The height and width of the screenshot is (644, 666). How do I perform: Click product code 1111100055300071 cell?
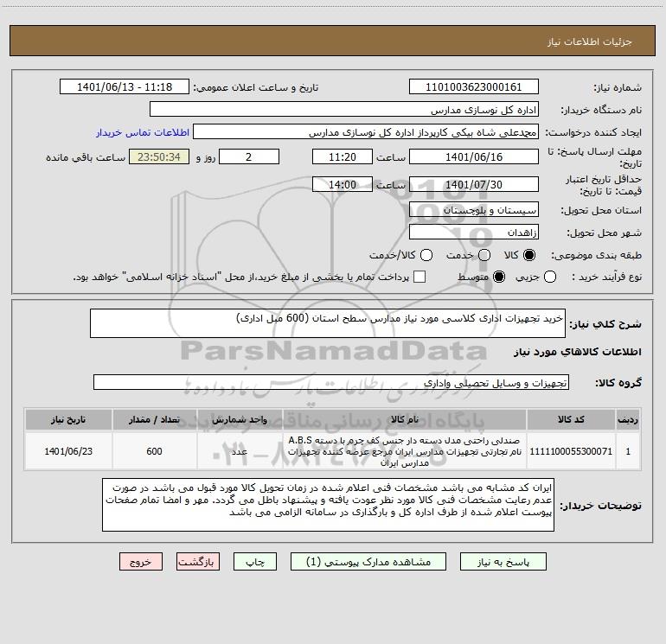[x=571, y=451]
